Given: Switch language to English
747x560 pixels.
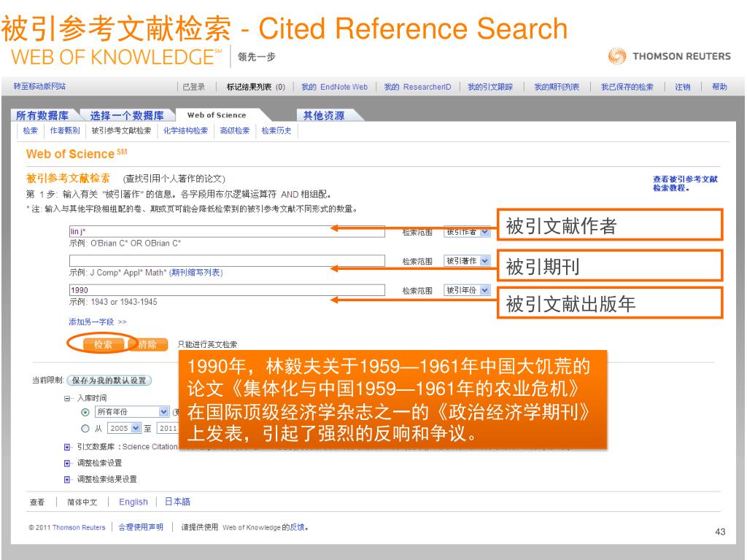Looking at the screenshot, I should (x=133, y=502).
